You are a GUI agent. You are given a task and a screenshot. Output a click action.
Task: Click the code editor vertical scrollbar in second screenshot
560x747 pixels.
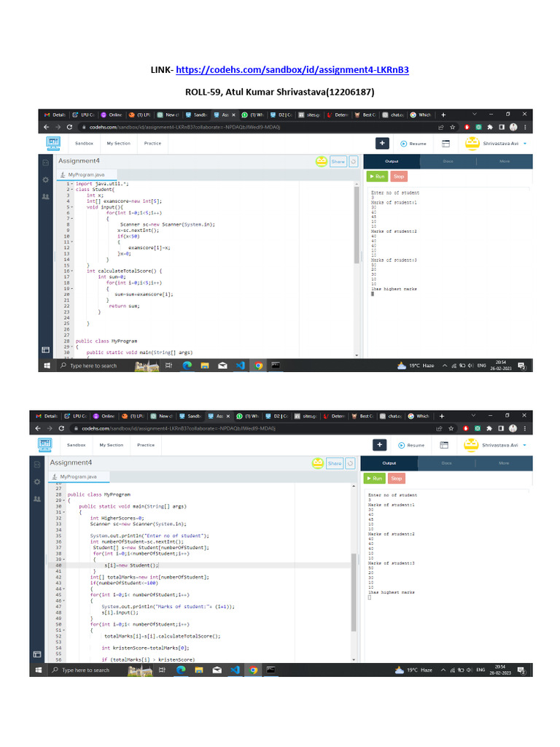click(x=354, y=592)
